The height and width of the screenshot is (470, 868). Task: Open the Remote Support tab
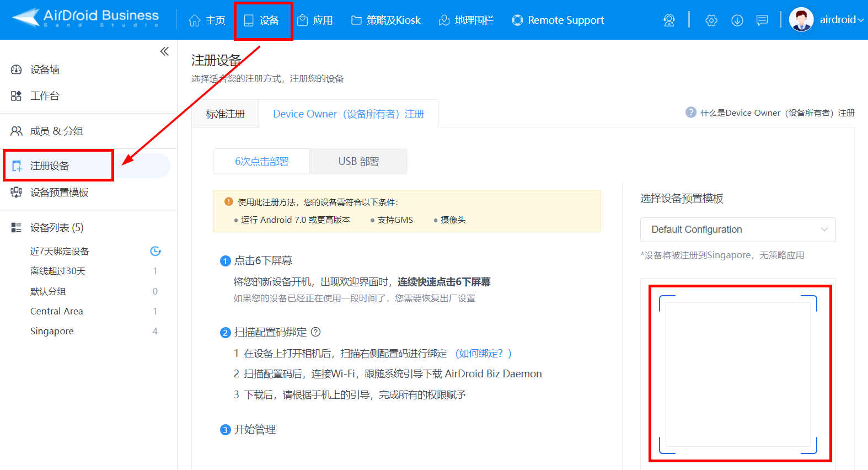coord(558,20)
